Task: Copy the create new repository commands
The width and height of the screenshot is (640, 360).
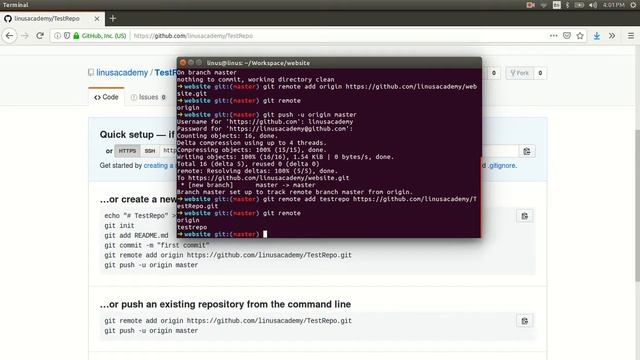Action: point(524,216)
